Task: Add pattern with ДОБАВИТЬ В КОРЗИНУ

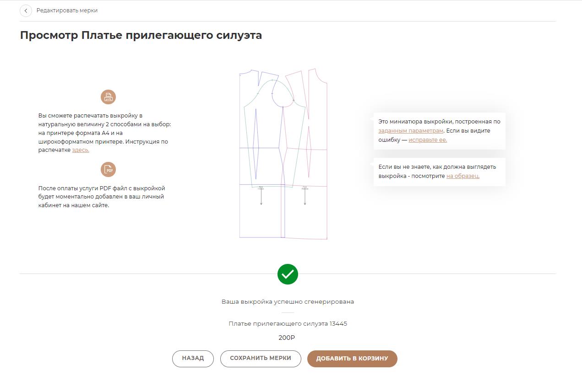Action: pos(352,359)
